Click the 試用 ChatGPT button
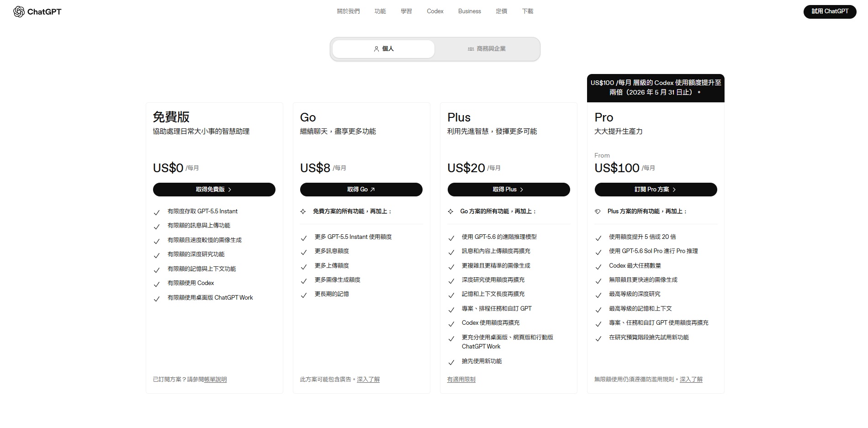This screenshot has height=428, width=868. [x=830, y=11]
